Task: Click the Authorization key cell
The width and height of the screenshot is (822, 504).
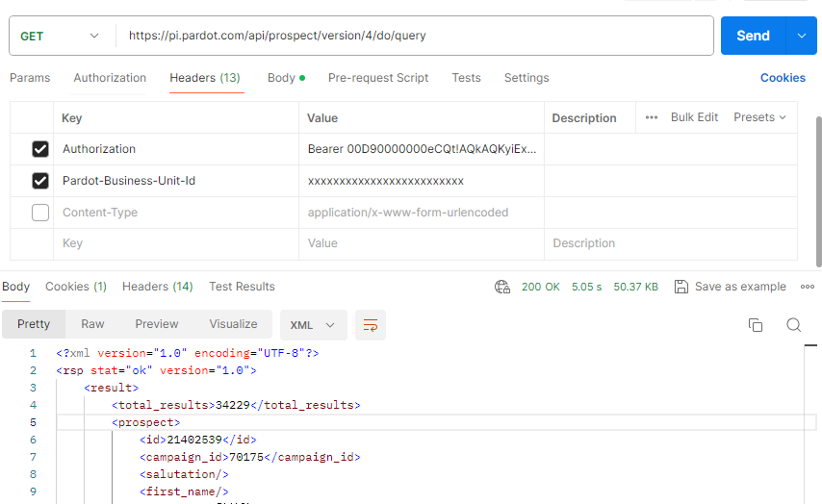Action: [x=176, y=149]
